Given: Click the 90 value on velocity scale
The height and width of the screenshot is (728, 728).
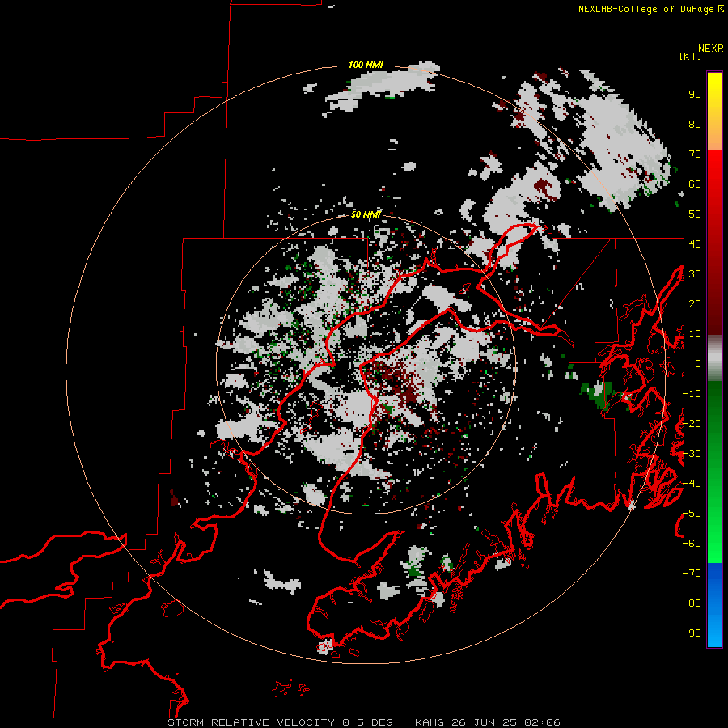Looking at the screenshot, I should coord(695,95).
